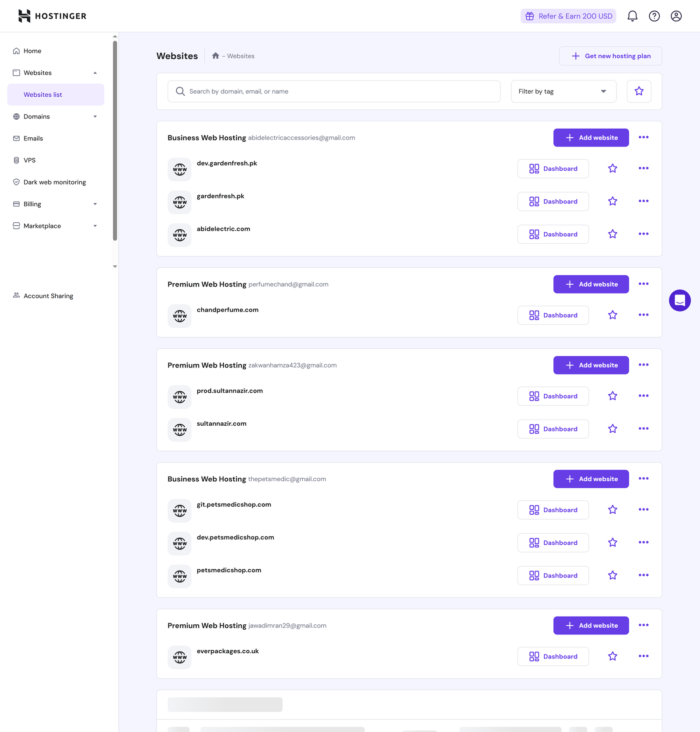The width and height of the screenshot is (700, 732).
Task: Open more options for prod.sultannazir.com
Action: pyautogui.click(x=644, y=396)
